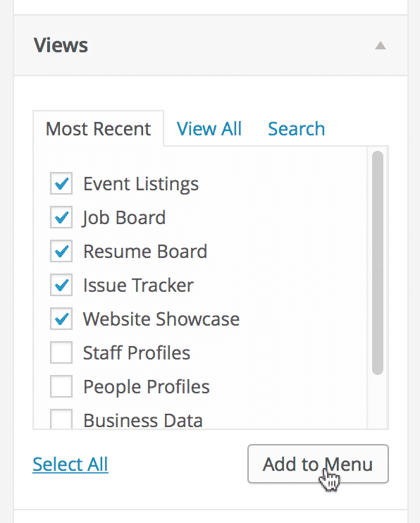Screen dimensions: 420x523
Task: Uncheck the Job Board checkbox
Action: (61, 218)
